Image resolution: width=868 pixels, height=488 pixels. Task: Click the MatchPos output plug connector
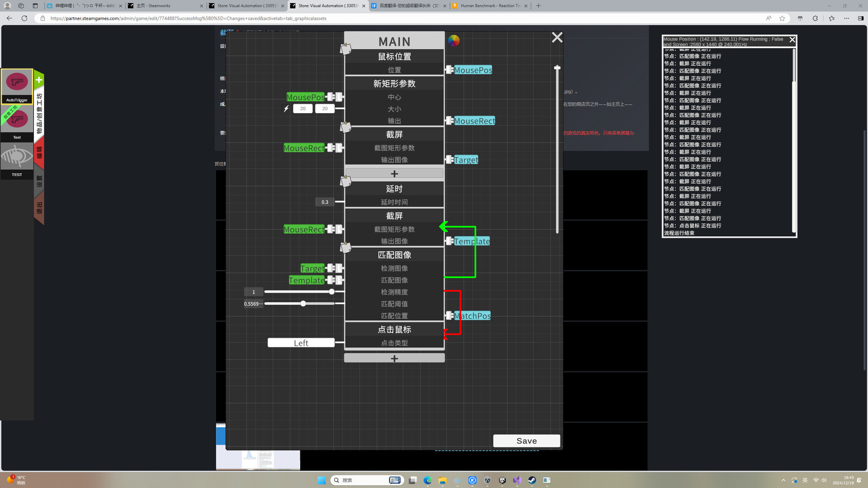(449, 316)
